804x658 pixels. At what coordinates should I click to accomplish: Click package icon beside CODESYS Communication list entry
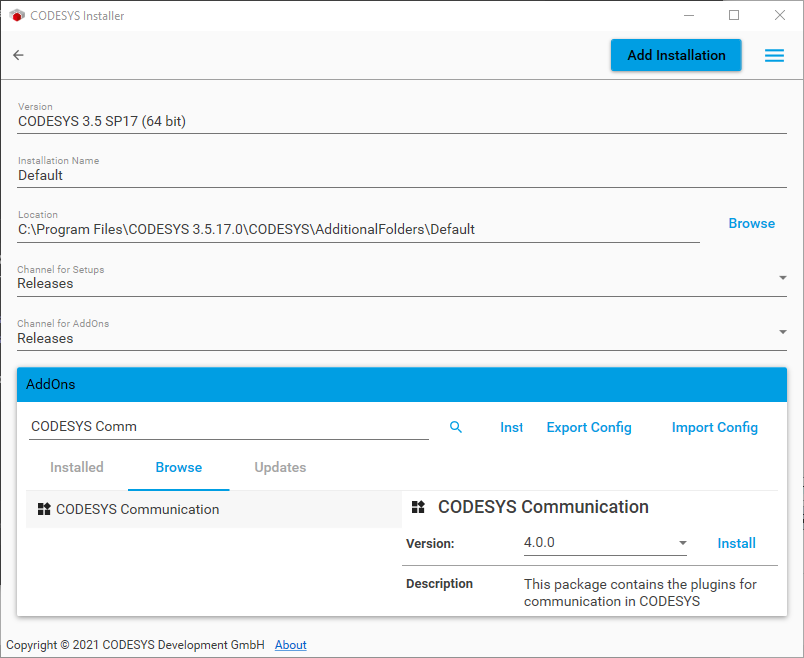(43, 510)
